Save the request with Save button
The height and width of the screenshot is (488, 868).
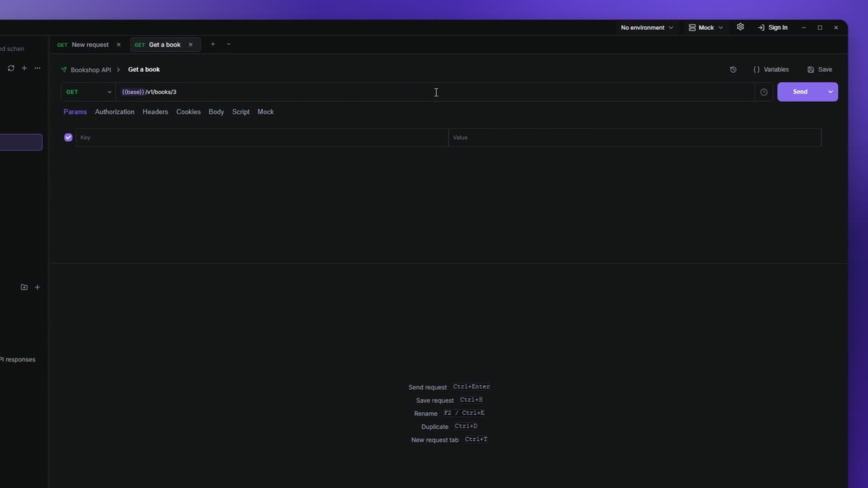coord(820,69)
